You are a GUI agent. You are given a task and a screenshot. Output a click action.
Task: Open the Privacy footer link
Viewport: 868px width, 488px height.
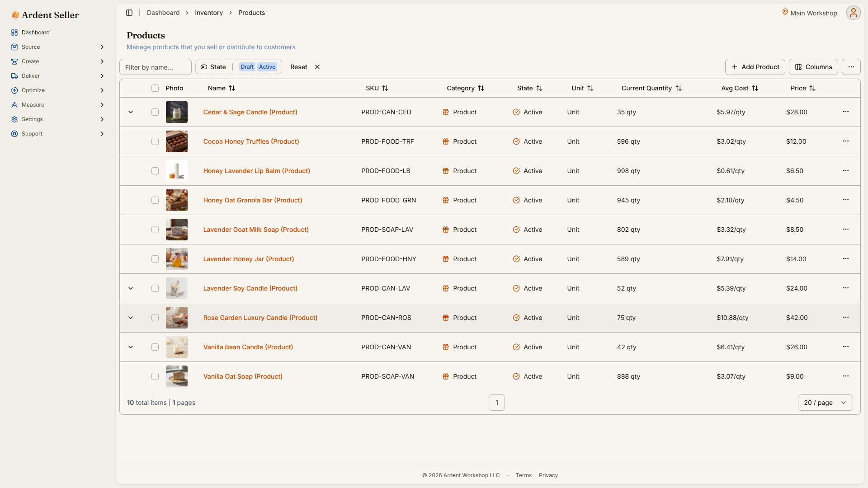[x=548, y=475]
